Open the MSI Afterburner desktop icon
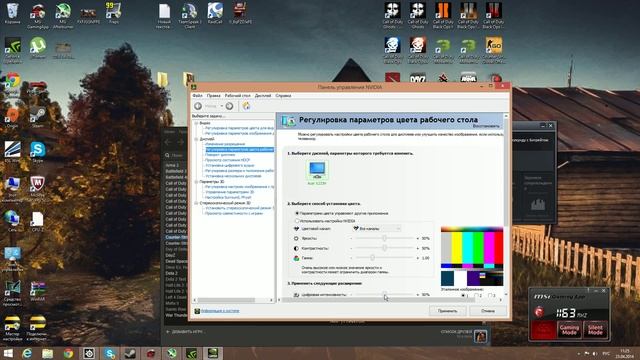Image resolution: width=640 pixels, height=360 pixels. point(63,16)
